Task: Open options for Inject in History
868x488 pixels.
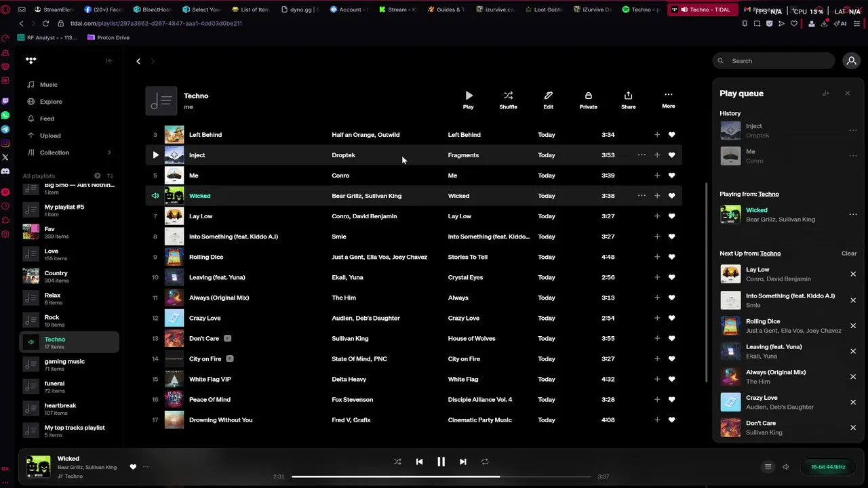Action: pos(853,131)
